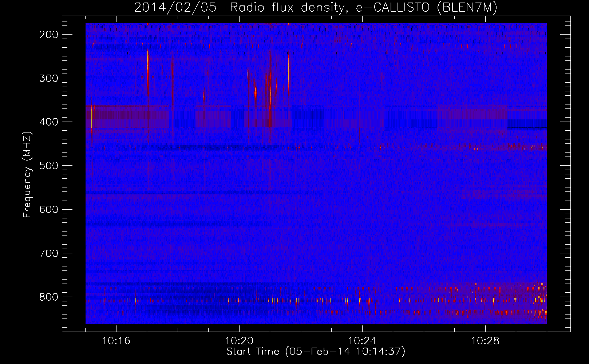Click the "Start Time (05-Feb-14 10:14:37)" x-axis label
Screen dimensions: 589x364
click(x=316, y=352)
